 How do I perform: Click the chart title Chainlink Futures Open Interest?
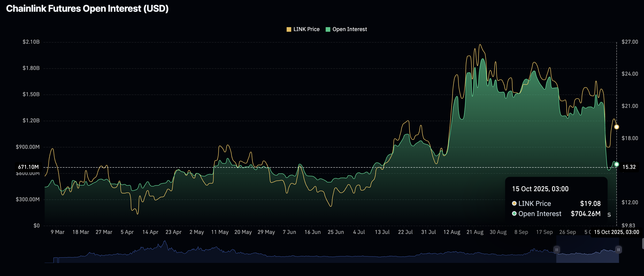pos(87,9)
